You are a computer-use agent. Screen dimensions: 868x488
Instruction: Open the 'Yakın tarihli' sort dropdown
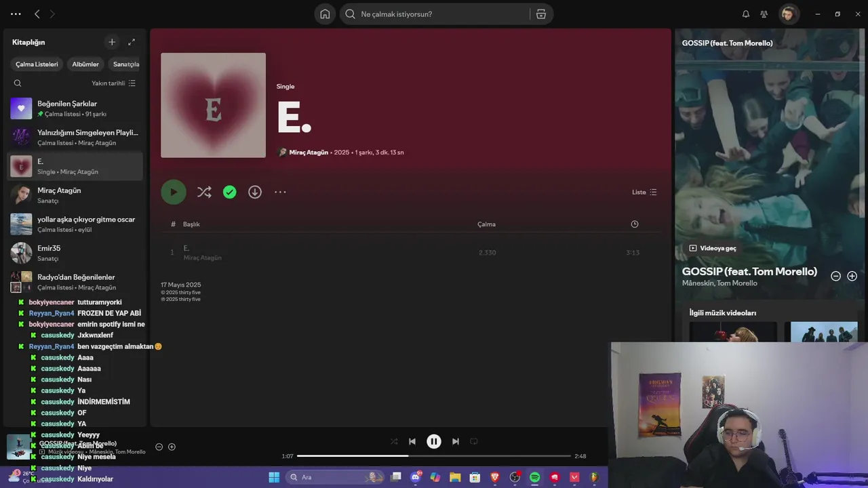(x=114, y=83)
